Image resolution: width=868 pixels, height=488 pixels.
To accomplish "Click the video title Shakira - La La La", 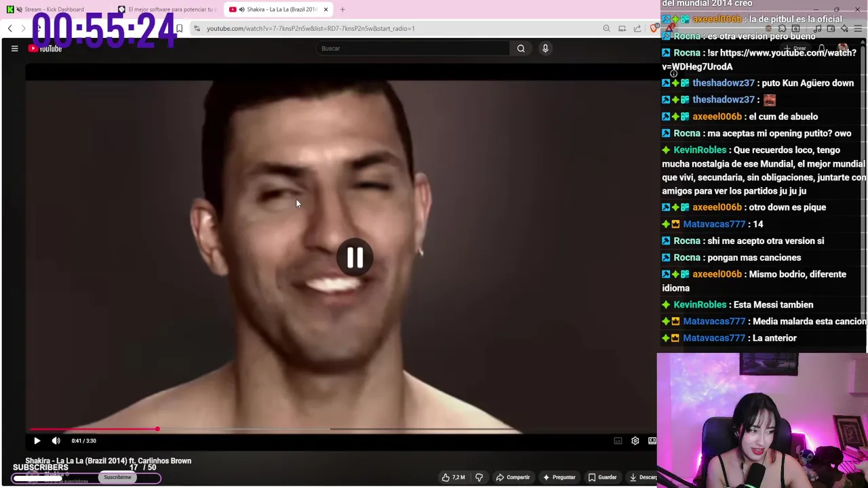I will click(108, 461).
